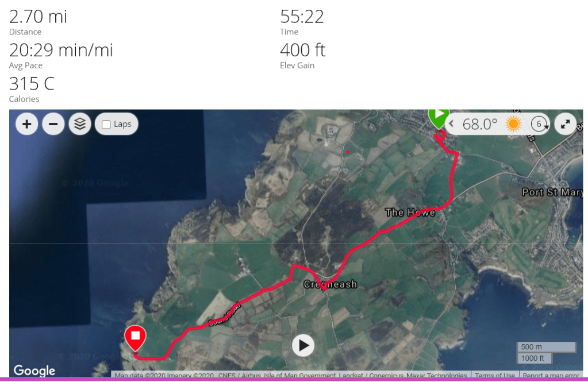588x382 pixels.
Task: Report a map error link
Action: pyautogui.click(x=551, y=375)
